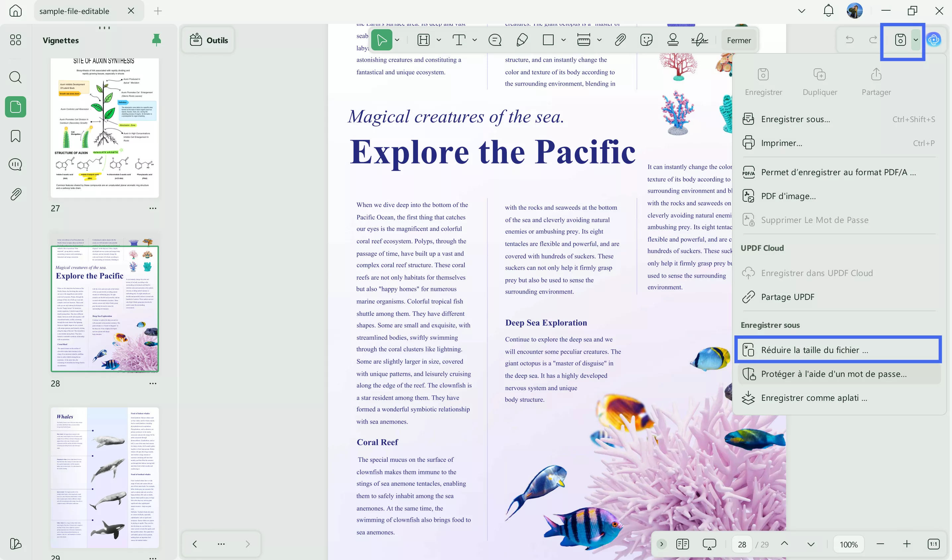The image size is (952, 560).
Task: Expand the shape tool dropdown arrow
Action: coord(563,40)
